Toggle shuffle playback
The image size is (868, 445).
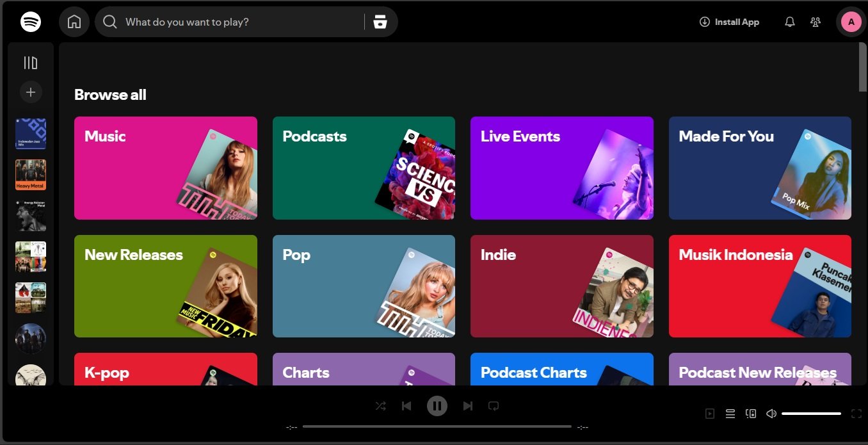(380, 406)
